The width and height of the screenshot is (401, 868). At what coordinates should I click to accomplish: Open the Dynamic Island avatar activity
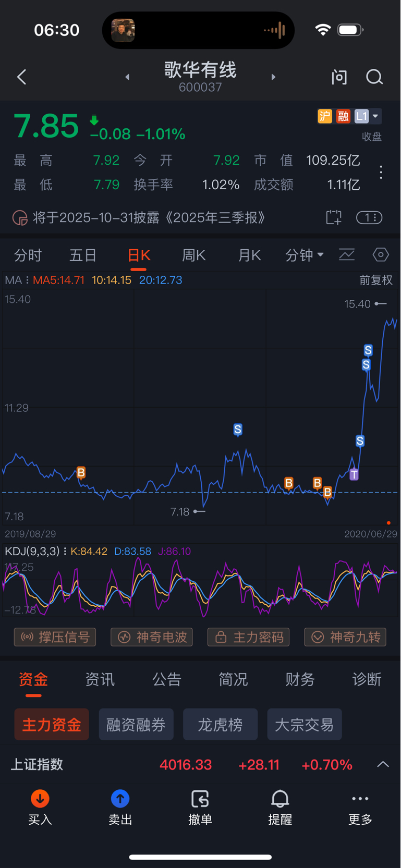[123, 30]
